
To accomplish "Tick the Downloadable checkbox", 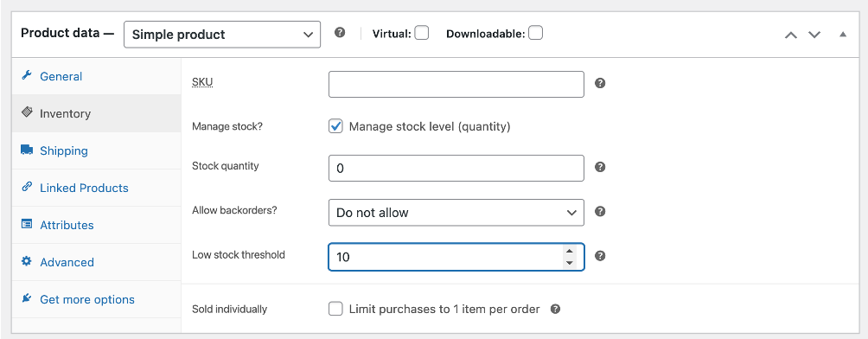I will coord(535,33).
